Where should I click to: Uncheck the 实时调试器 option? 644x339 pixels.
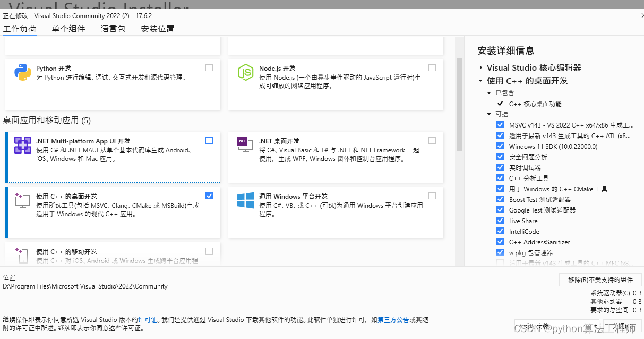coord(500,167)
